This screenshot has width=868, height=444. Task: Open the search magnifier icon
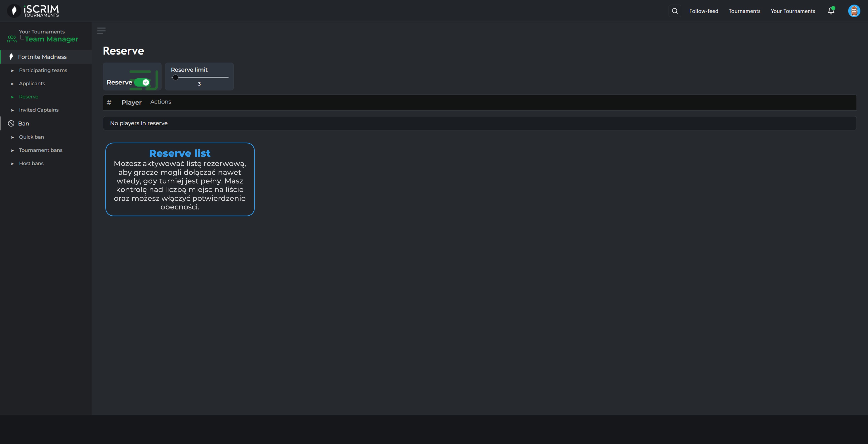click(x=675, y=11)
